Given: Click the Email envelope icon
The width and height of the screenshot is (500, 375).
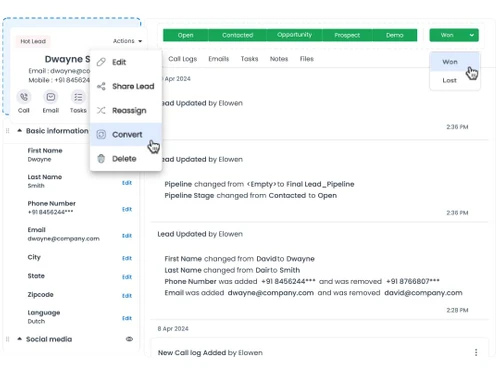Looking at the screenshot, I should (x=51, y=97).
